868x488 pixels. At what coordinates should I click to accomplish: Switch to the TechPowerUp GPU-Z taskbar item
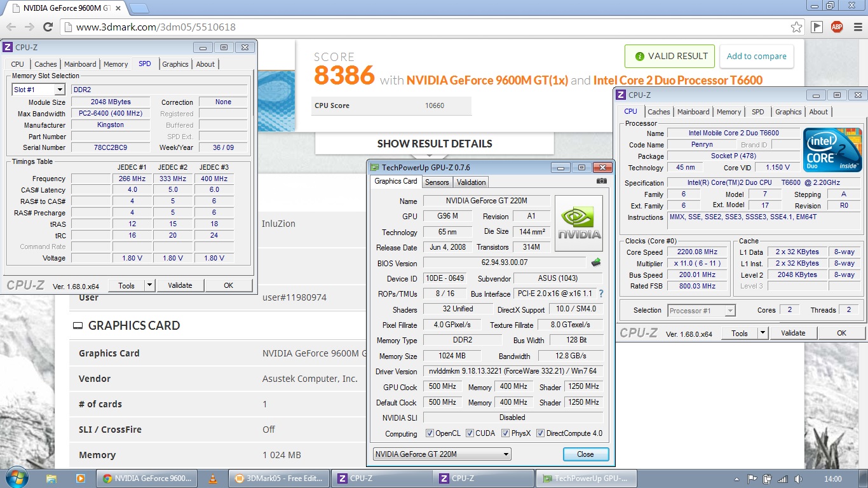(585, 478)
